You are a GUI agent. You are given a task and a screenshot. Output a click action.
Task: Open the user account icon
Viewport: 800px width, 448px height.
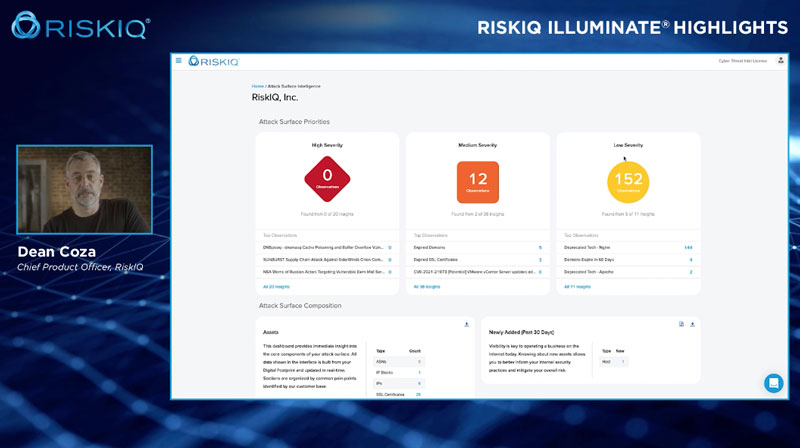tap(780, 61)
